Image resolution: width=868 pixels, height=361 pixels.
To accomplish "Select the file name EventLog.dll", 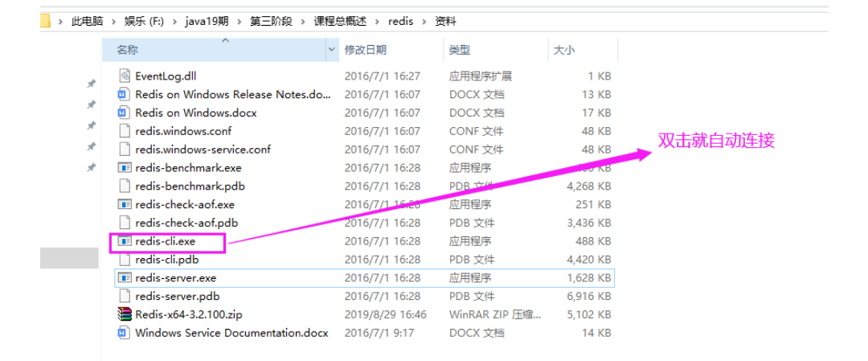I will click(166, 76).
